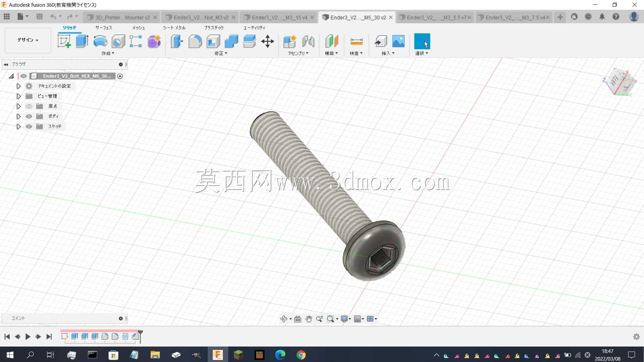Select the Rectangular Pattern tool
644x362 pixels.
[136, 41]
